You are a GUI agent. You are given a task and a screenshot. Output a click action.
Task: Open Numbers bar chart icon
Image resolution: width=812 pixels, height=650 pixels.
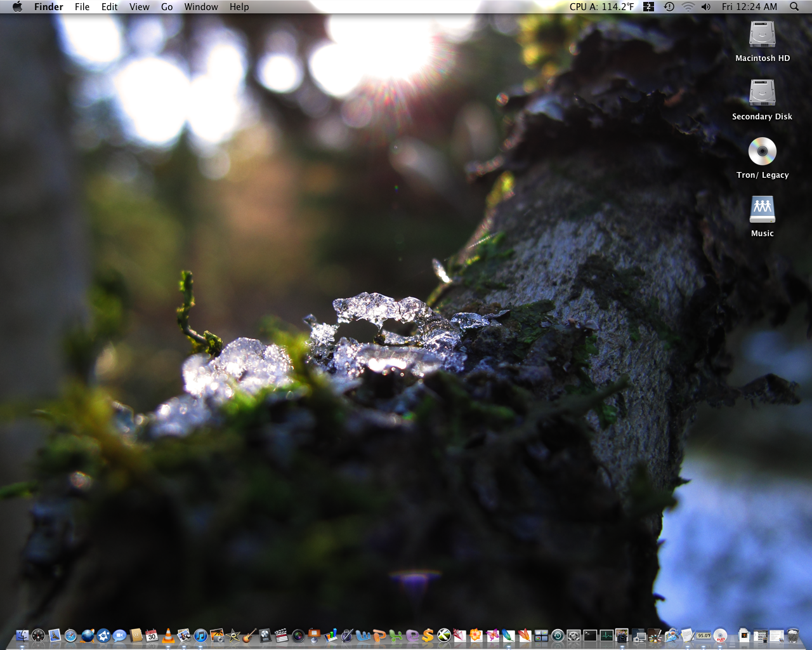(x=331, y=635)
